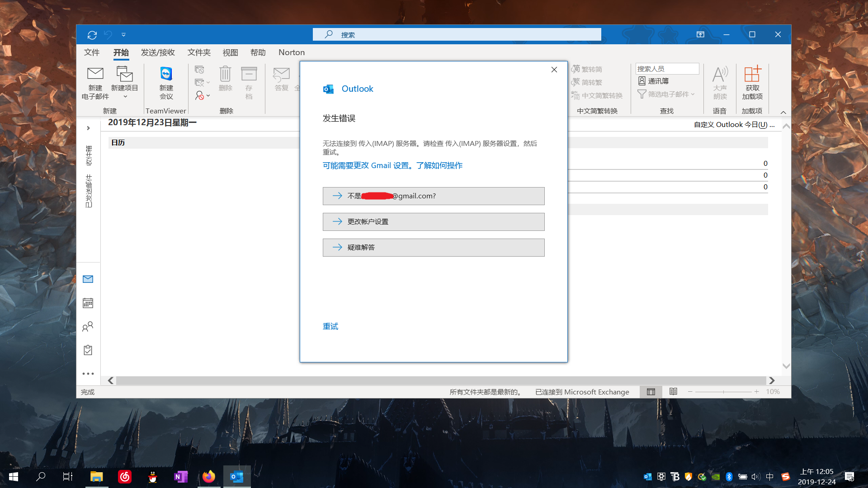This screenshot has height=488, width=868.
Task: Switch to Mail view in navigation bar
Action: (88, 279)
